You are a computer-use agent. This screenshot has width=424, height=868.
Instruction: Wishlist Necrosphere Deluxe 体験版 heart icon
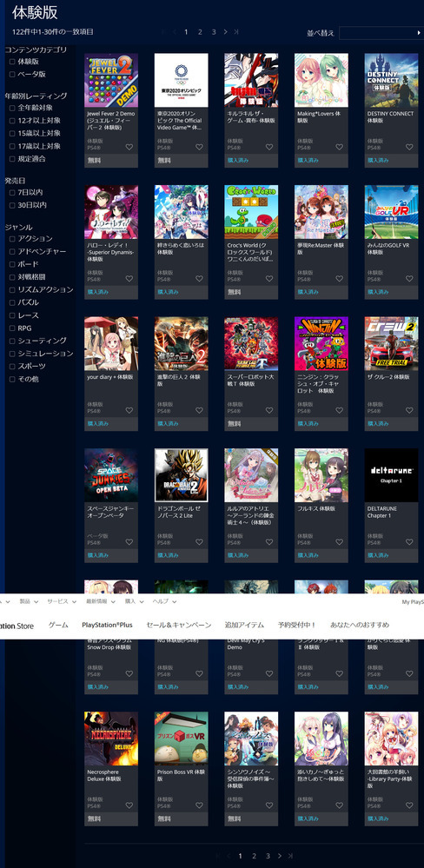(x=129, y=806)
